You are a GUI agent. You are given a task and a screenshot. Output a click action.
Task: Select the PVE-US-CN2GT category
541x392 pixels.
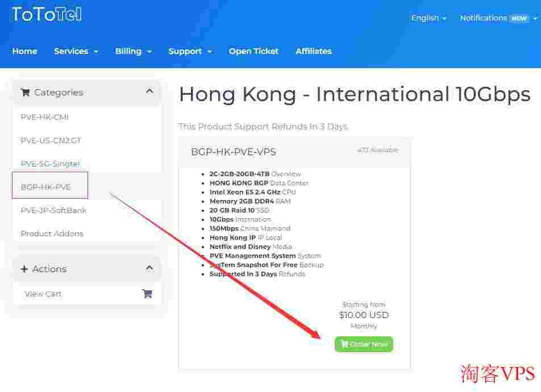point(87,140)
